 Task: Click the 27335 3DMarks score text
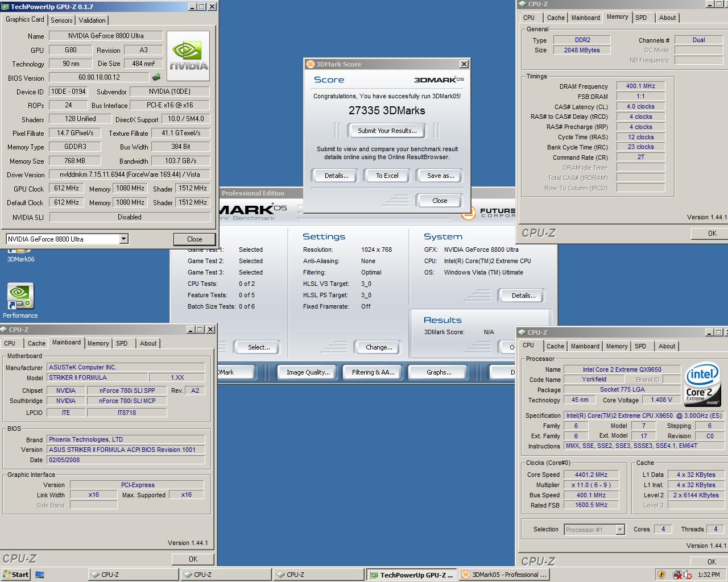pyautogui.click(x=387, y=111)
